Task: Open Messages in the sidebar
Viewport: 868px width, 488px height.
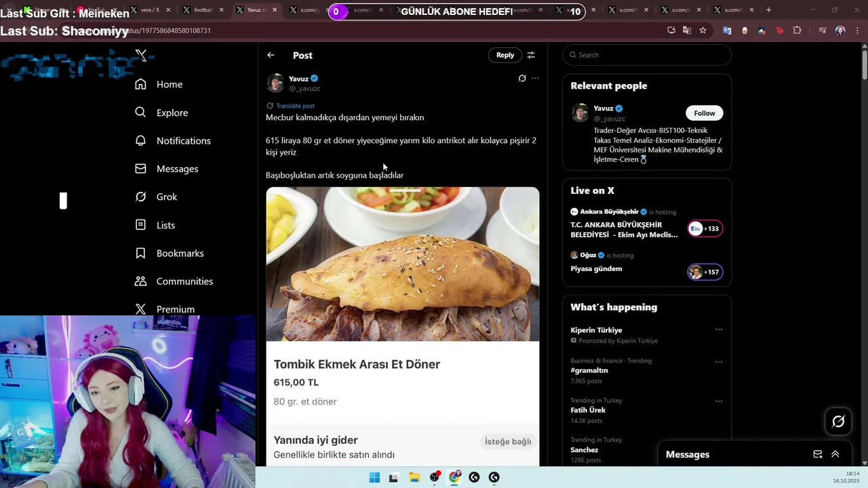Action: point(167,169)
